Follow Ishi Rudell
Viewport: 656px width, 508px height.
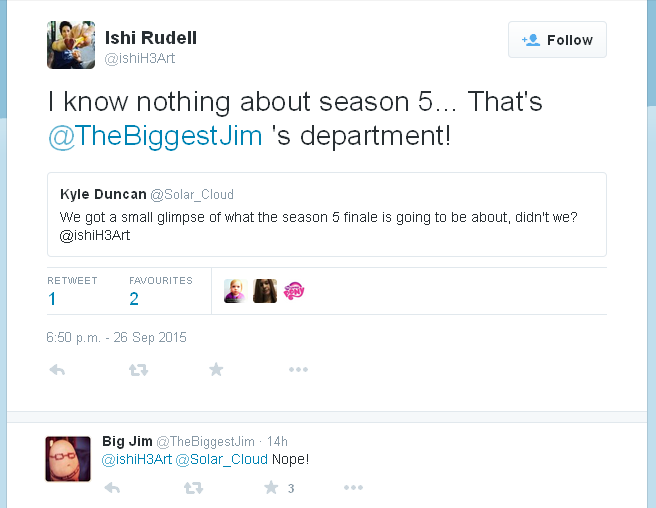point(557,40)
